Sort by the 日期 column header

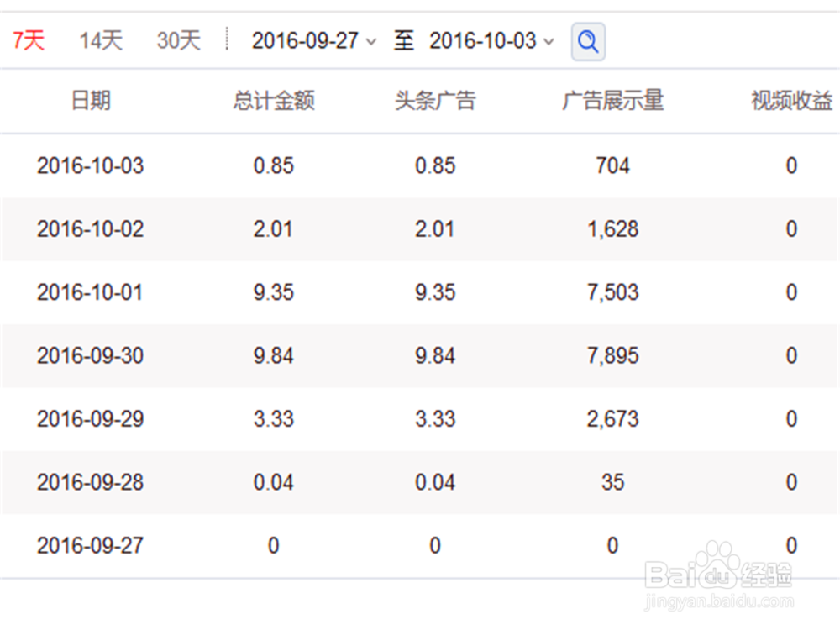point(91,101)
